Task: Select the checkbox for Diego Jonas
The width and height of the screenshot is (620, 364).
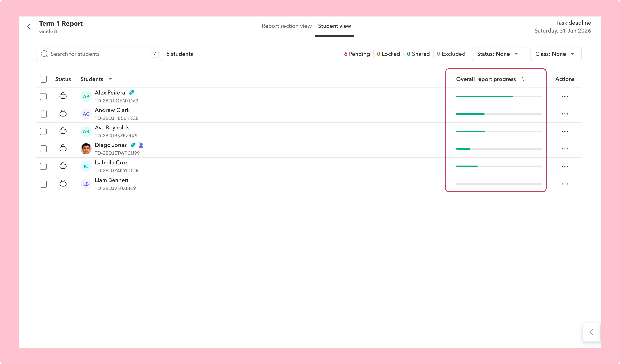Action: tap(43, 149)
